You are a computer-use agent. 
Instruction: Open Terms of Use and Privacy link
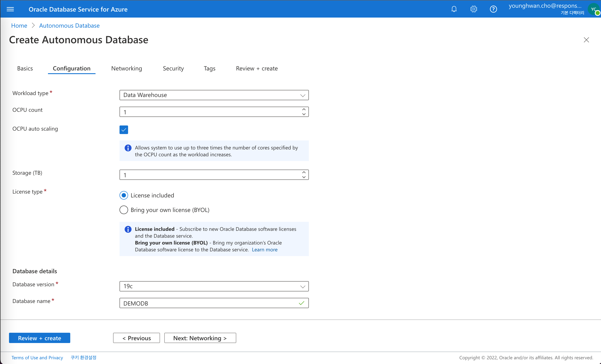click(37, 357)
